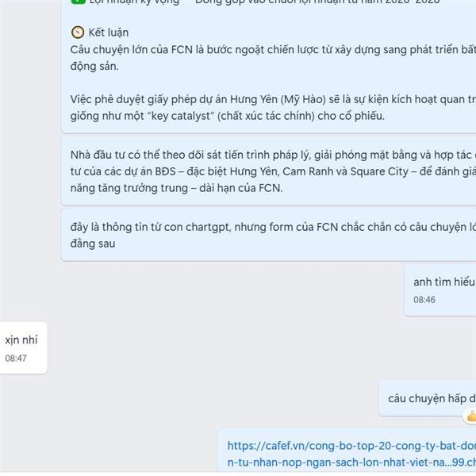Click the thumbs-up reaction on the message
The height and width of the screenshot is (476, 476).
coord(470,416)
